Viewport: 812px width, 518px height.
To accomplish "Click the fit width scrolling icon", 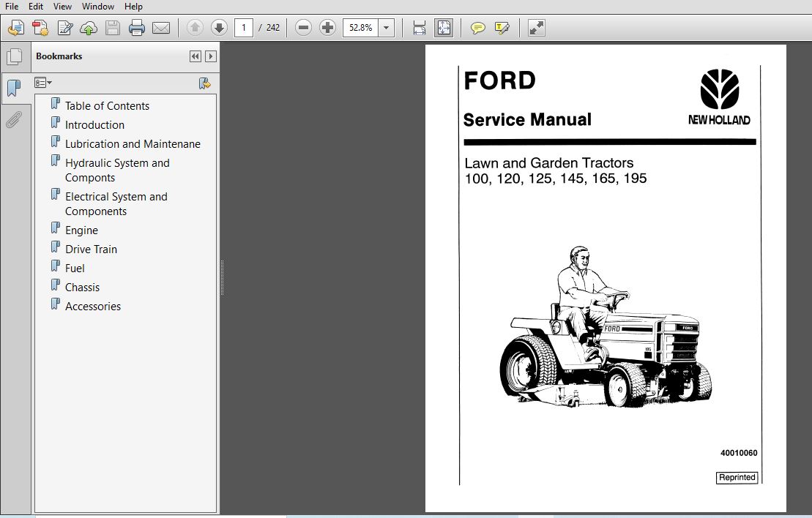I will click(x=420, y=28).
